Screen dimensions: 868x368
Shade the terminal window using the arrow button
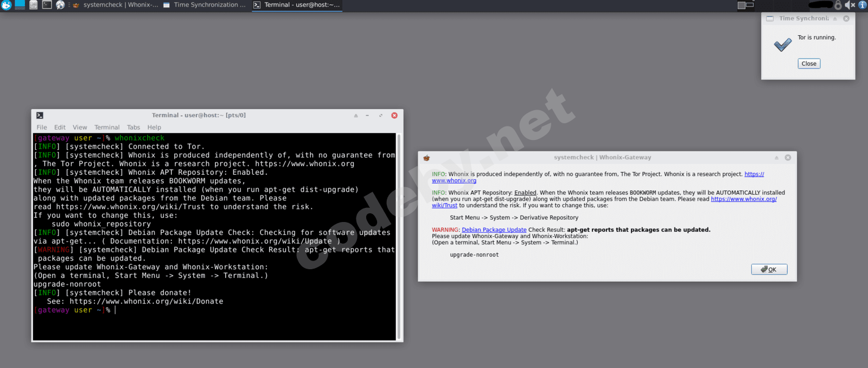click(x=356, y=116)
